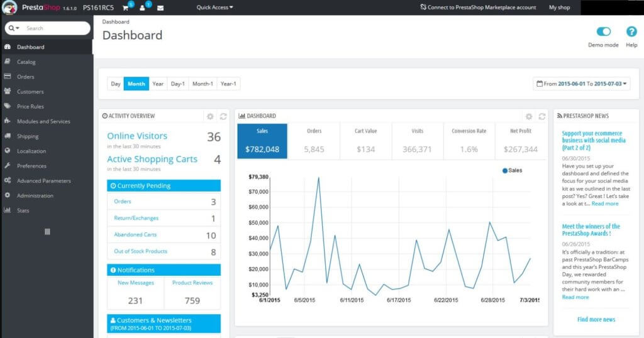Image resolution: width=644 pixels, height=338 pixels.
Task: Click the PrestaShop logo icon
Action: (9, 8)
